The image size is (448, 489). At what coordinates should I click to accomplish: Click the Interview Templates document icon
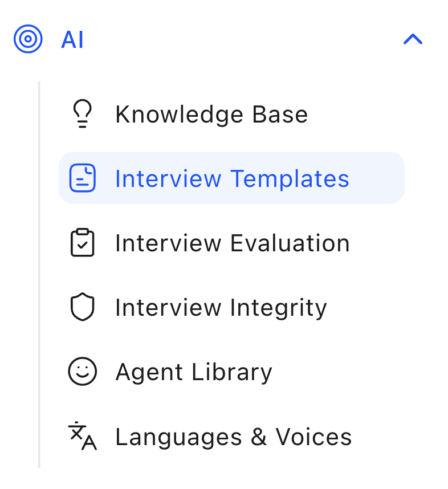click(83, 178)
